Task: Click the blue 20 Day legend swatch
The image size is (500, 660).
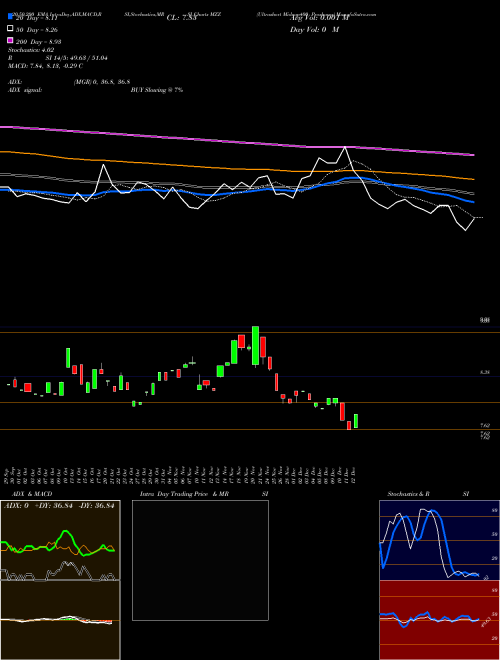Action: click(10, 17)
